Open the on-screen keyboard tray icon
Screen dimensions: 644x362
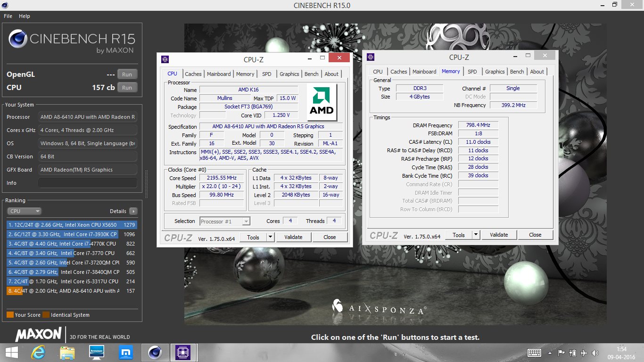[534, 353]
